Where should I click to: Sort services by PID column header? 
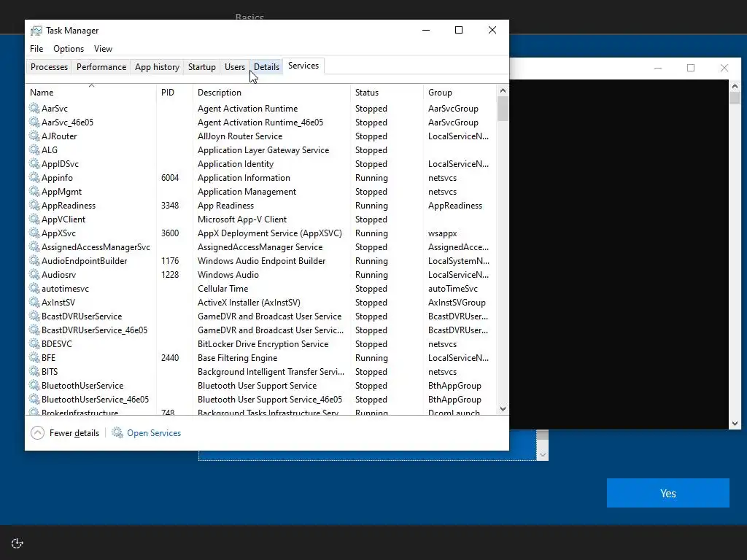174,93
